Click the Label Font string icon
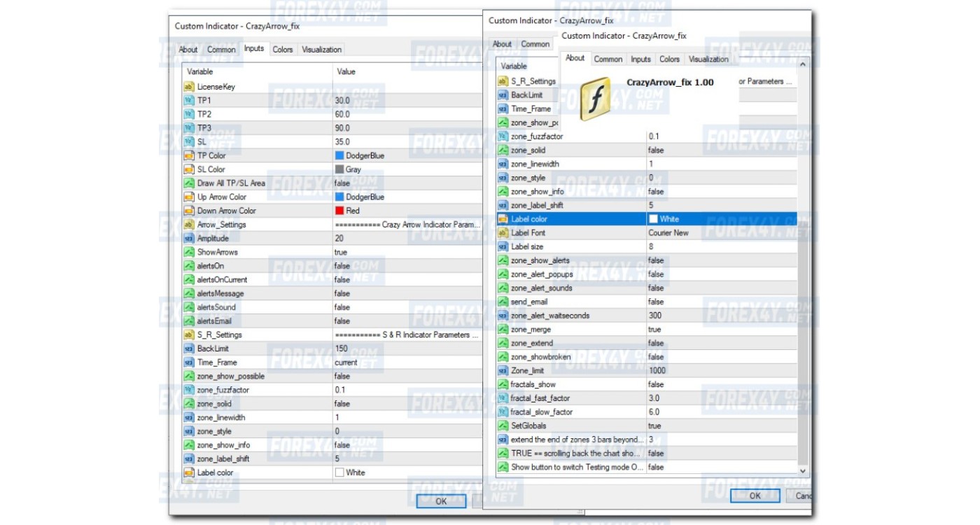The image size is (980, 525). [503, 232]
